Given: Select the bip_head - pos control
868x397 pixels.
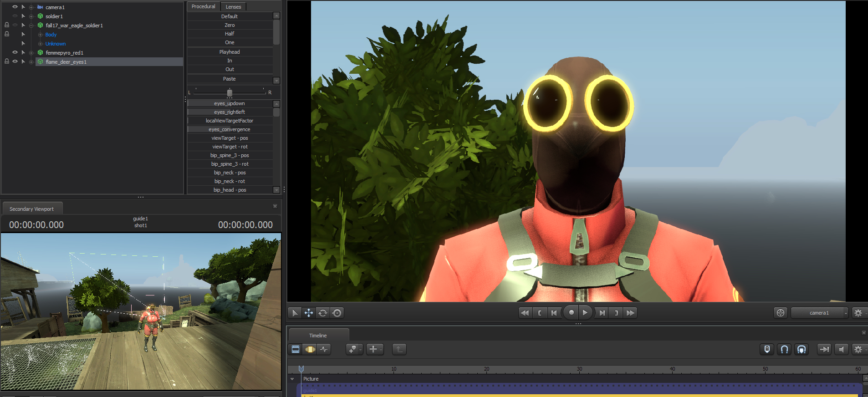Looking at the screenshot, I should 230,190.
